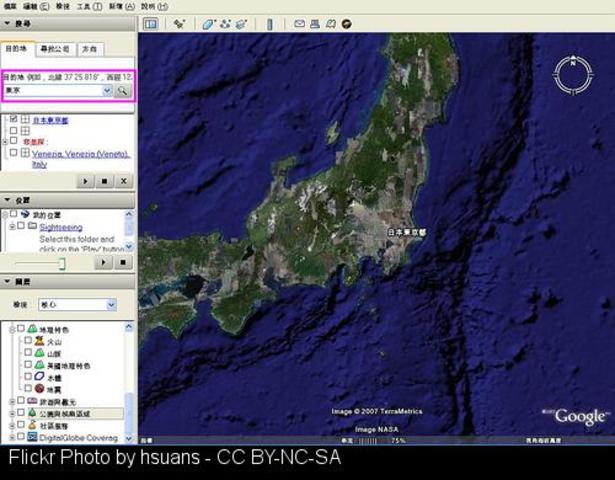Tick the Sightseeing folder checkbox
The height and width of the screenshot is (480, 615).
[21, 225]
